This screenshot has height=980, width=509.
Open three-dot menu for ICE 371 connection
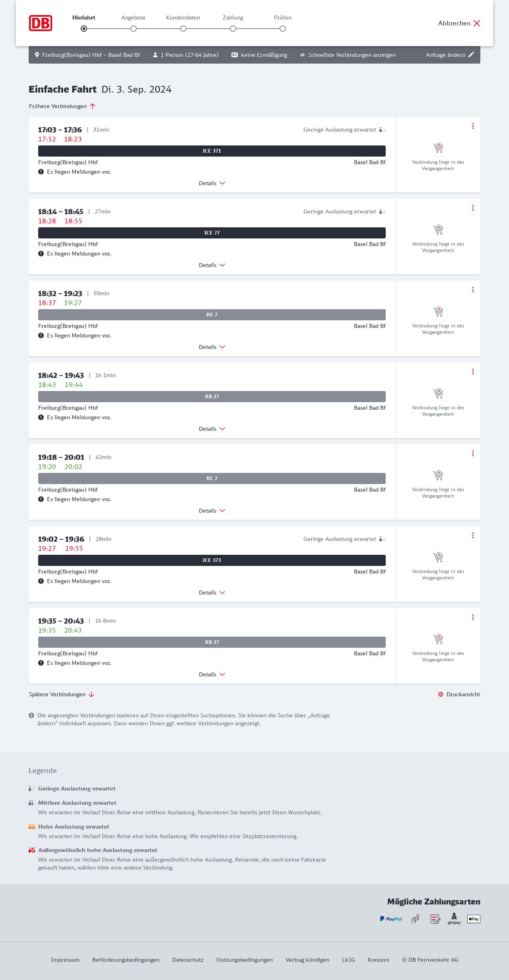point(473,126)
